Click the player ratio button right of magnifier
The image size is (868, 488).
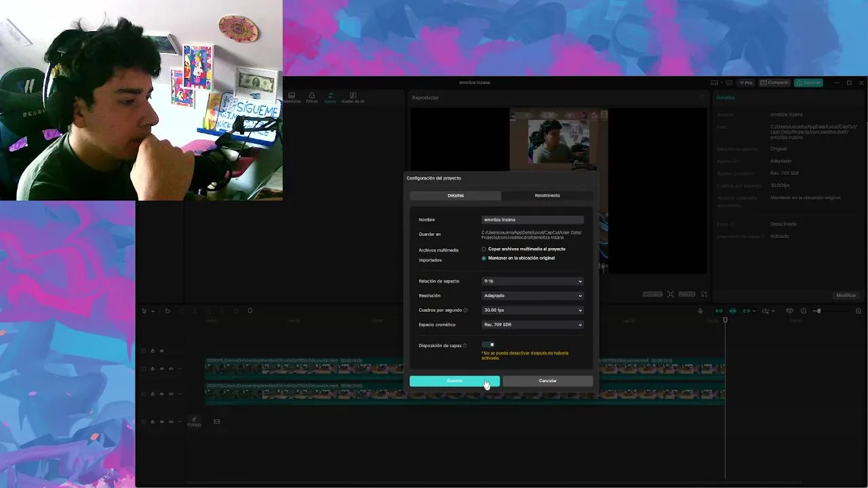(687, 294)
